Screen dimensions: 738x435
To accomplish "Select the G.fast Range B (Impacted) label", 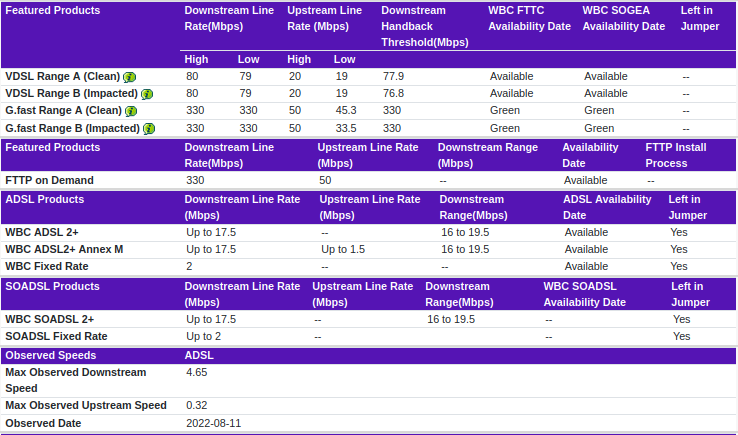I will pos(72,128).
